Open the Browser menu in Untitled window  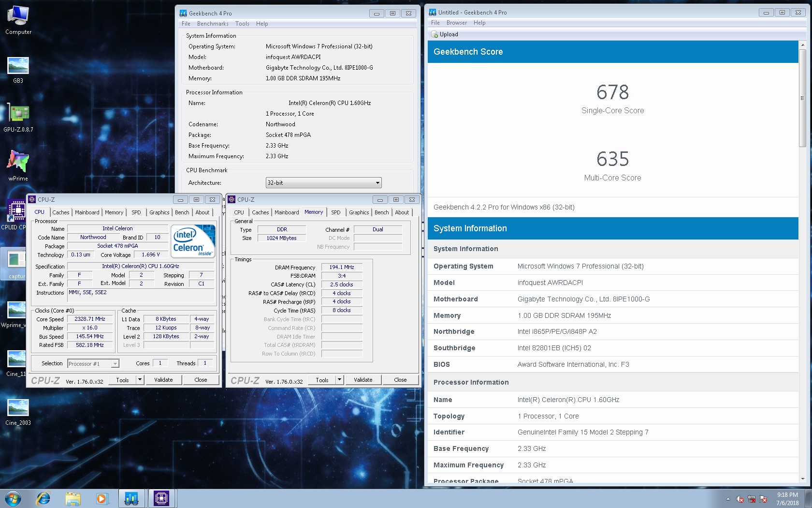[457, 23]
